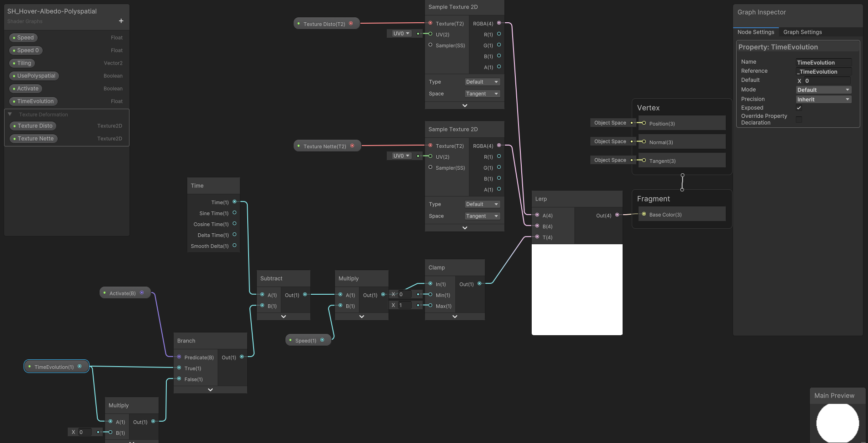
Task: Edit the Reference field showing _TimeEvolution
Action: coord(823,71)
